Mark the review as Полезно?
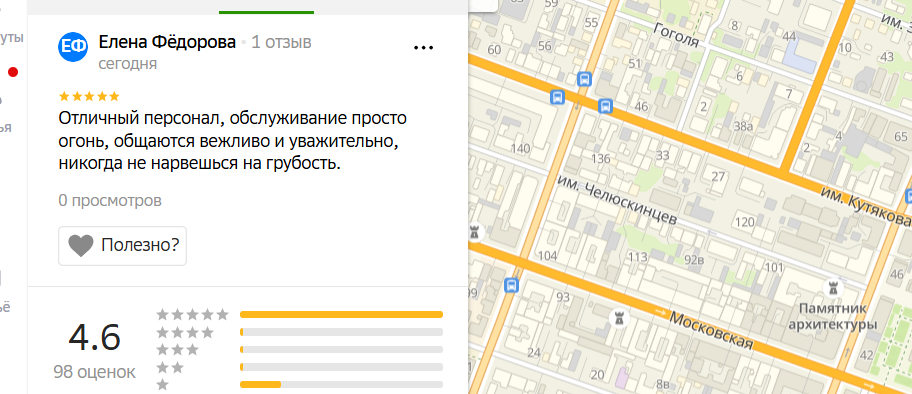 tap(122, 246)
